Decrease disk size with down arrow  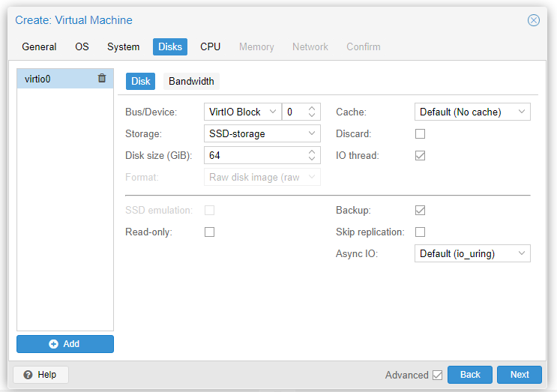312,159
